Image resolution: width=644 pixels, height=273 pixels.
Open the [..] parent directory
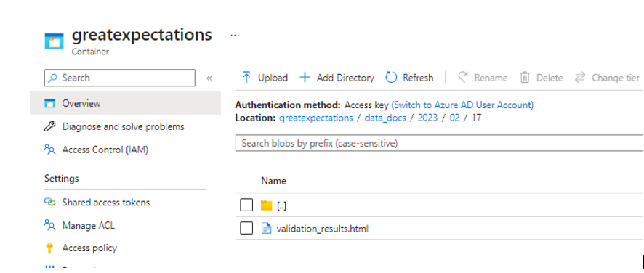click(282, 205)
